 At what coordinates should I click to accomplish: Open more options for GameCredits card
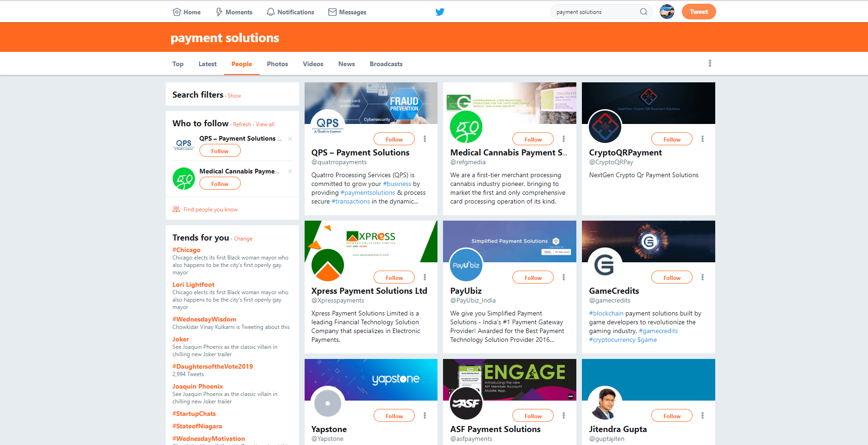click(x=702, y=277)
